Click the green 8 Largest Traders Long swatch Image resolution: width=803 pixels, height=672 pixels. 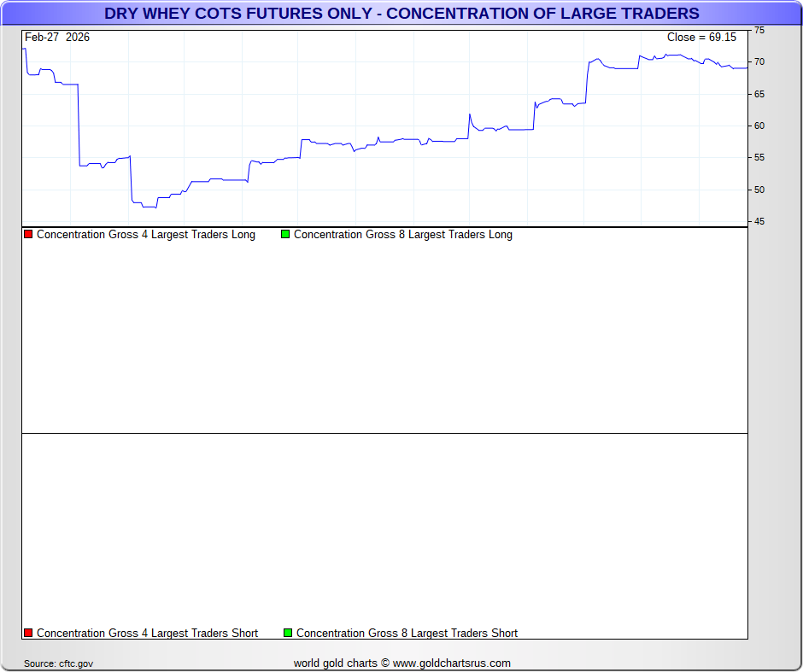pyautogui.click(x=285, y=234)
